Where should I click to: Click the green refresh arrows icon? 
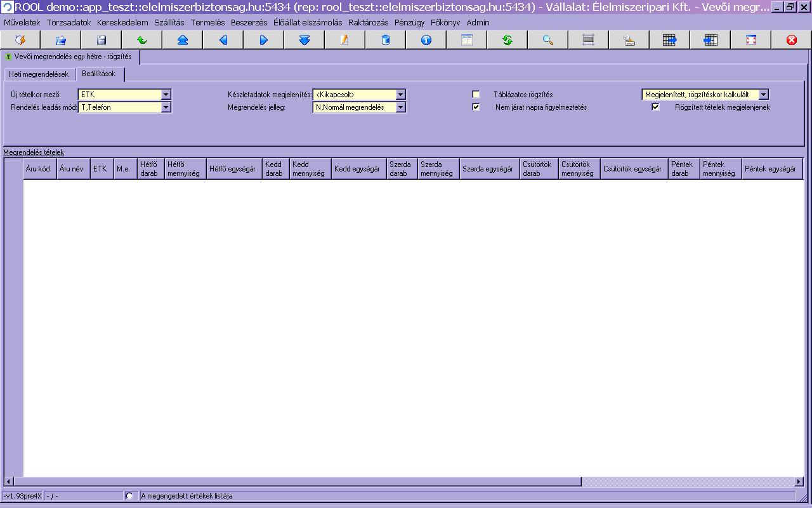coord(507,40)
